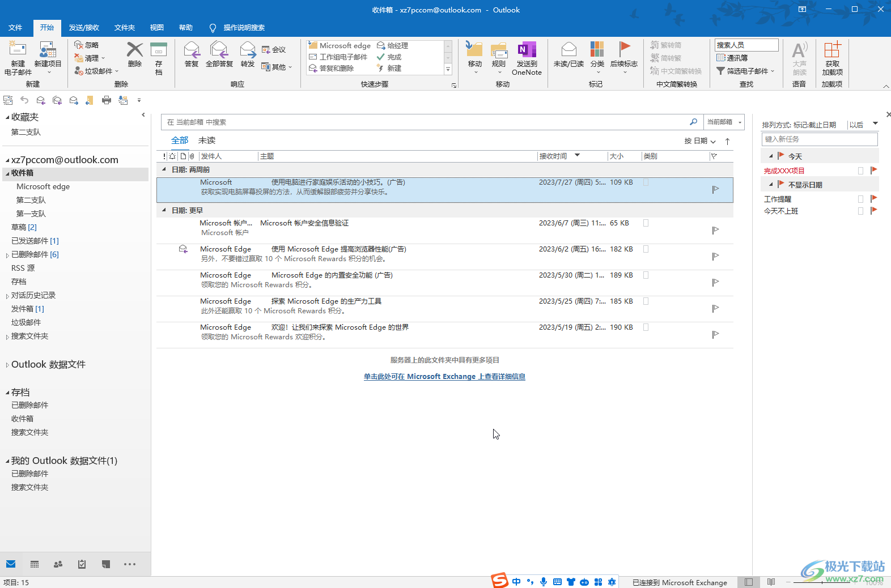Click the Delete (删除) X icon
This screenshot has height=588, width=891.
pos(134,50)
